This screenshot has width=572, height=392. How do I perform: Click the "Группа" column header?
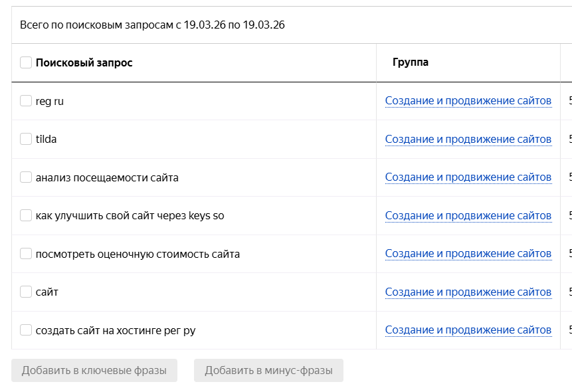(x=410, y=62)
